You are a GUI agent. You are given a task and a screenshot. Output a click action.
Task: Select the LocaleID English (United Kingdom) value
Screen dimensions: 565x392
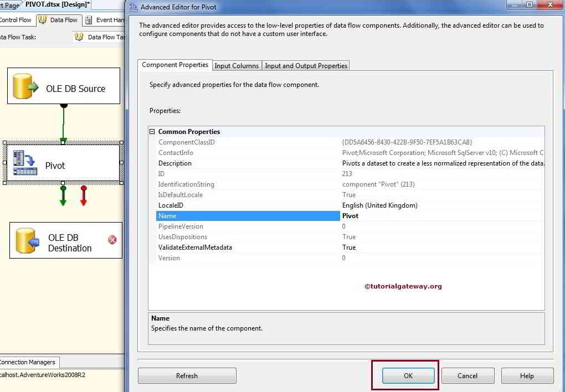(382, 205)
